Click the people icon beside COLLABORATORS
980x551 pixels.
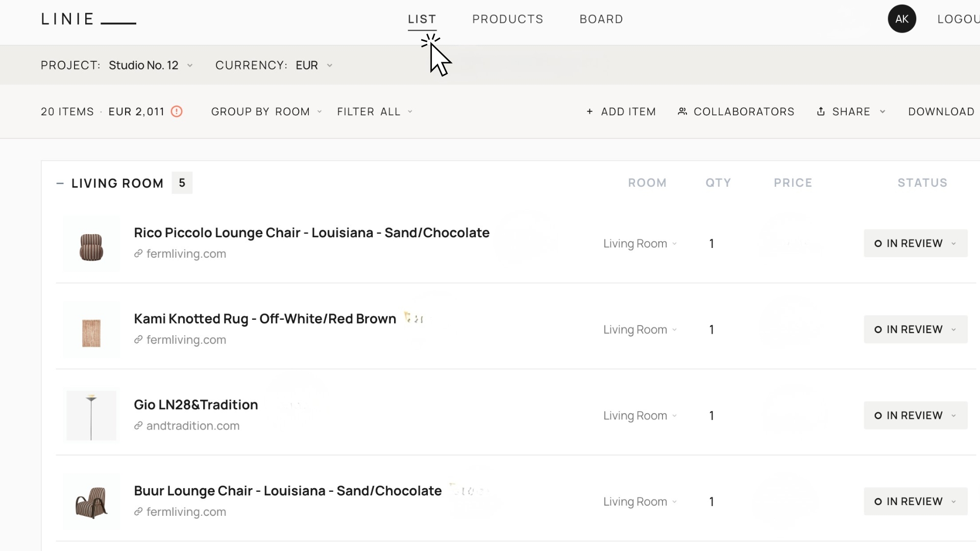coord(682,112)
